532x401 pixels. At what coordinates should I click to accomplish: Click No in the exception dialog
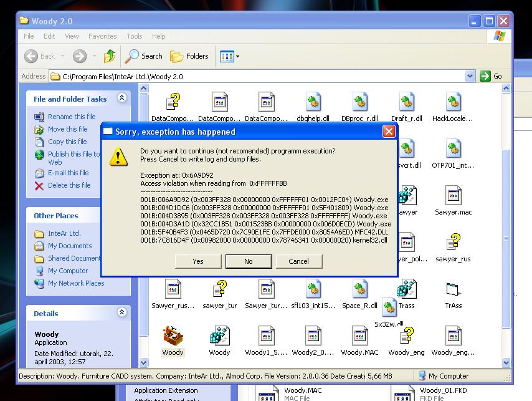tap(249, 261)
